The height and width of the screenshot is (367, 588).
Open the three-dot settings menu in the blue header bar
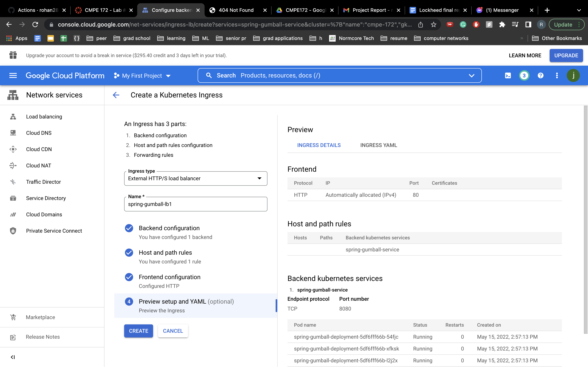click(557, 75)
